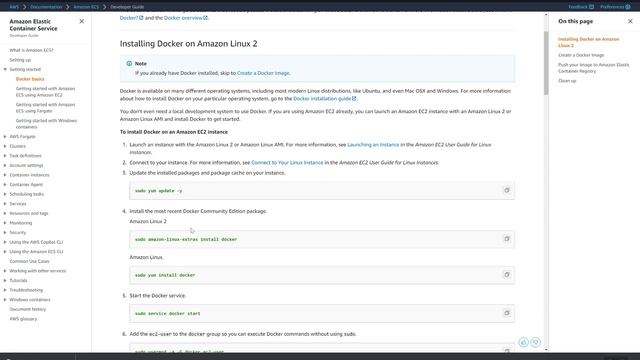Click the page vertical scrollbar thumb
The image size is (640, 360).
coord(546,63)
